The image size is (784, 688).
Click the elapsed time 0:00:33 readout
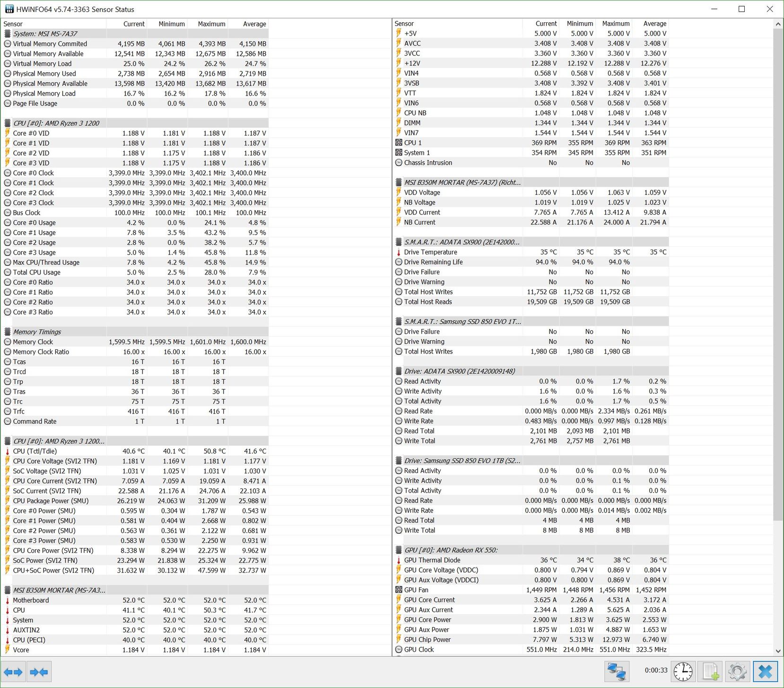coord(656,670)
